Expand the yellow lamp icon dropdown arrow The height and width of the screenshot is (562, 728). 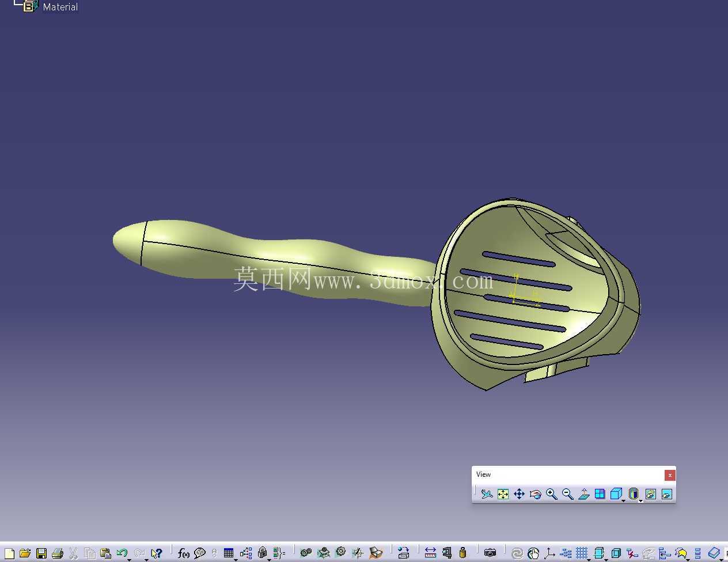coord(687,559)
